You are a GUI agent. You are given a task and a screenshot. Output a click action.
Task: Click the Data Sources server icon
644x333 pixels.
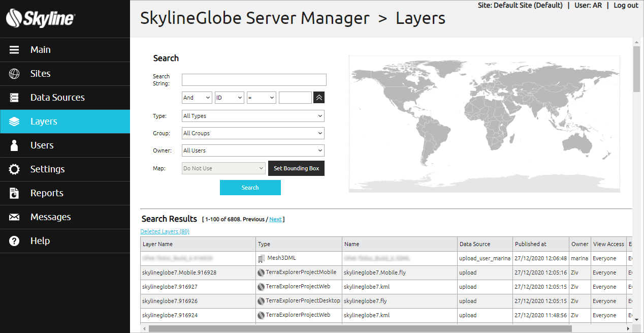[14, 98]
